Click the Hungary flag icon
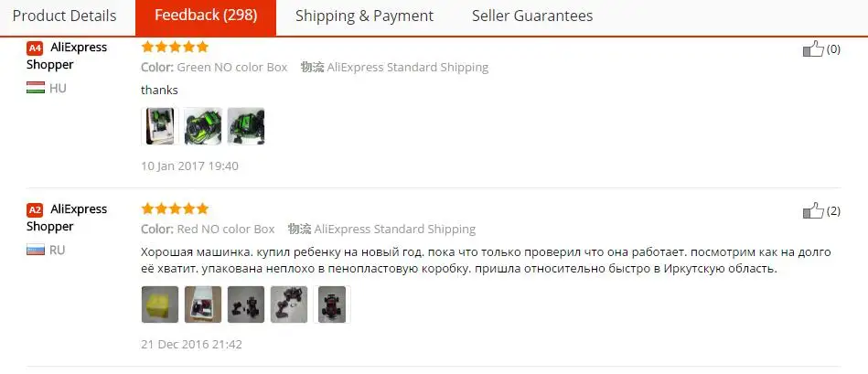Screen dimensions: 868x374 tap(36, 88)
